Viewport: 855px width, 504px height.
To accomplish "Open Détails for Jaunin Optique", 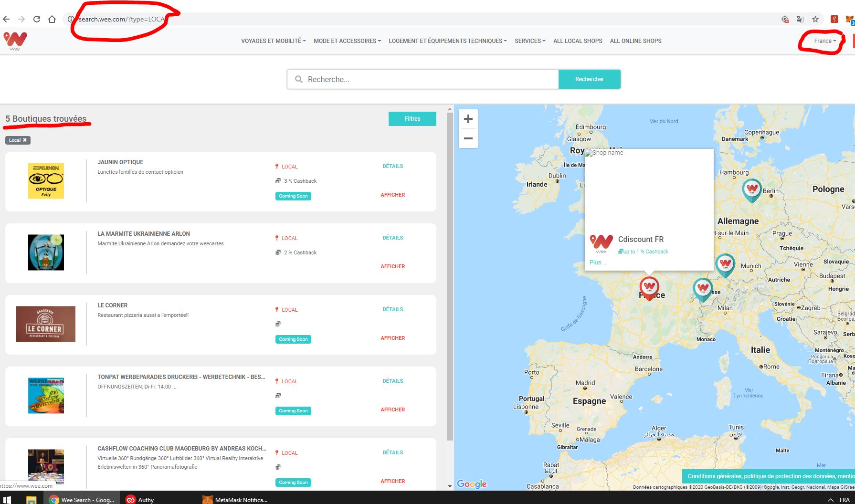I will [x=393, y=166].
